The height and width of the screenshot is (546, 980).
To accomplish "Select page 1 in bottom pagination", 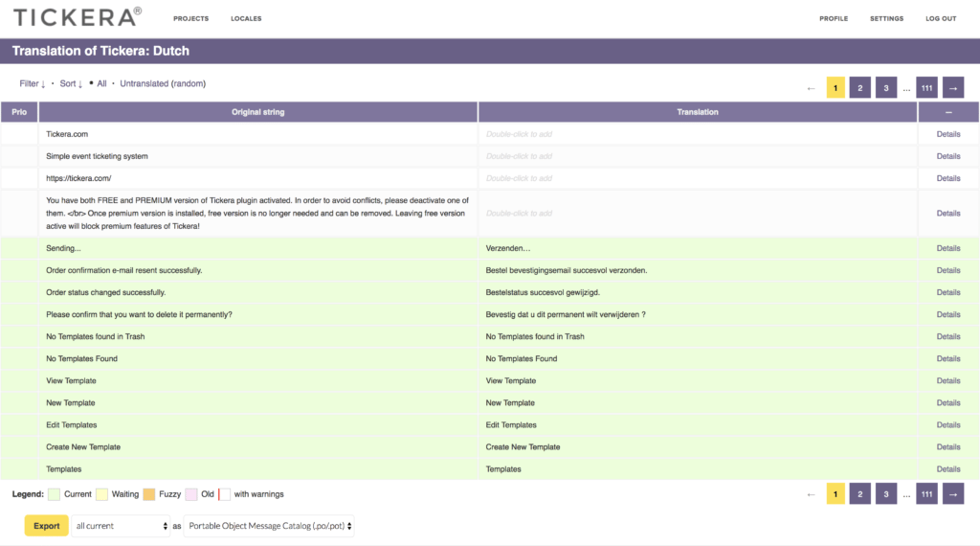I will click(x=835, y=494).
